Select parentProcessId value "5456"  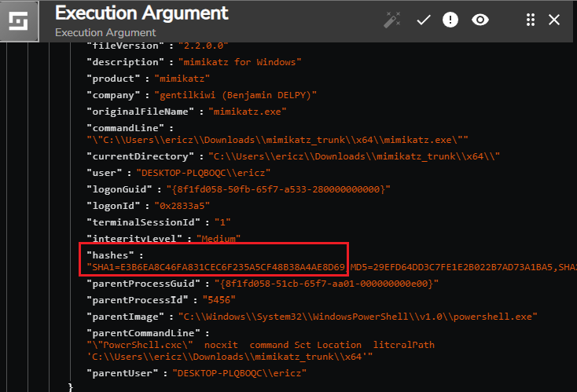point(219,300)
